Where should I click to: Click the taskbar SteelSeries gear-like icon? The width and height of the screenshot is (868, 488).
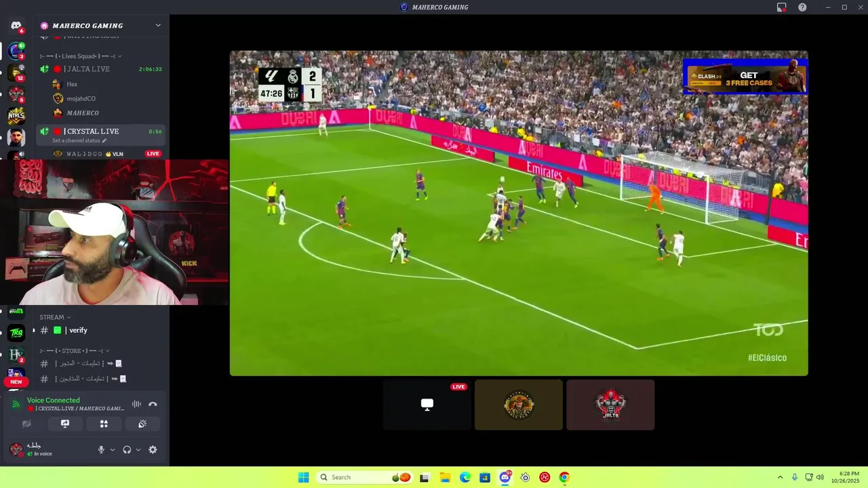pyautogui.click(x=525, y=477)
